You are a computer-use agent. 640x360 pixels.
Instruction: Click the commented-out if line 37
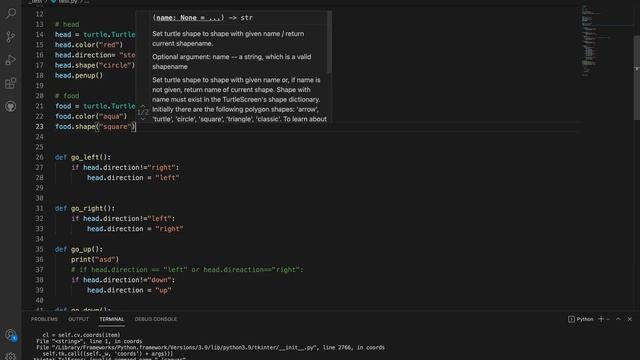(x=187, y=269)
